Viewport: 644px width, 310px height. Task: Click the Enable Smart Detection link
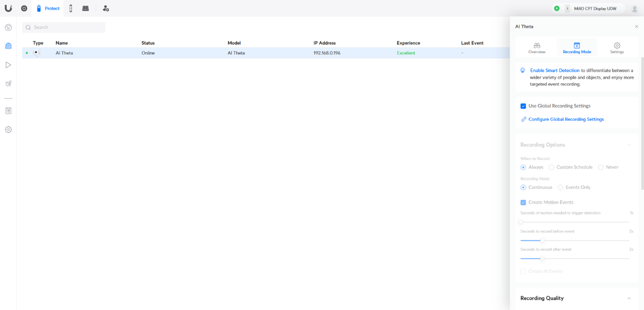pos(555,70)
